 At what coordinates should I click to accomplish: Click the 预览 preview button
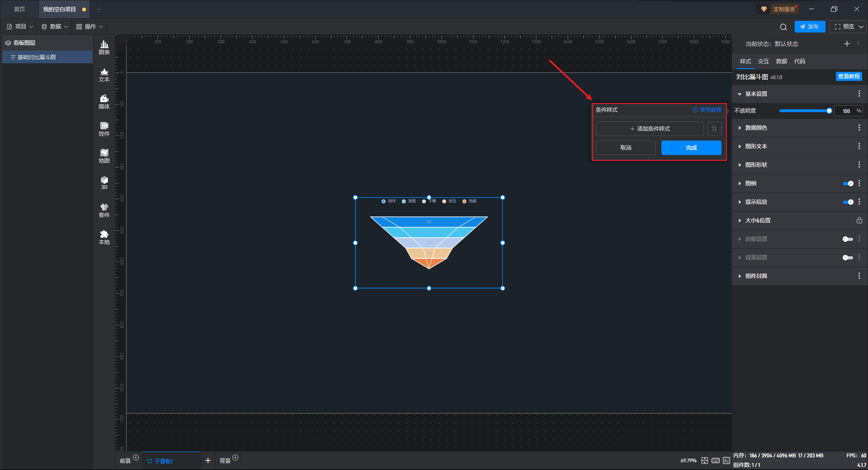pos(844,27)
